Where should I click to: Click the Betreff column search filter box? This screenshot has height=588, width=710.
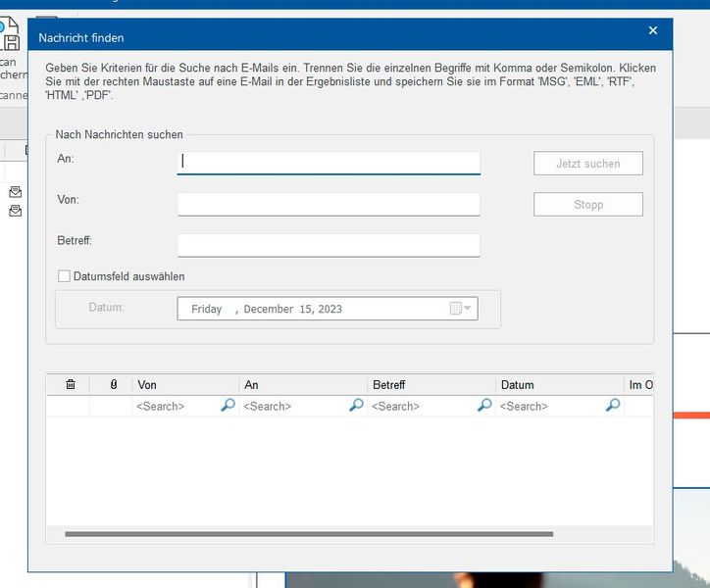[422, 406]
